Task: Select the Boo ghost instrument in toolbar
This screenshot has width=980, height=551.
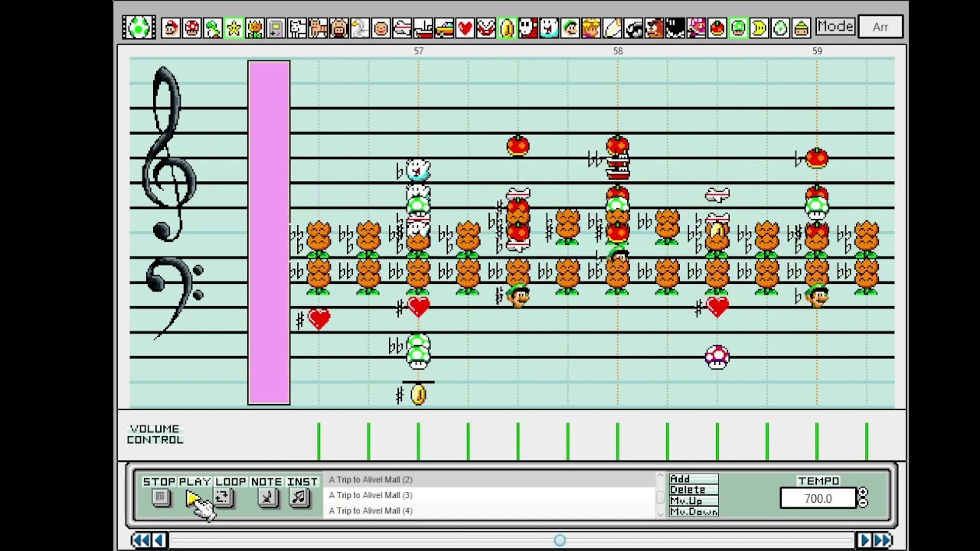Action: (x=549, y=28)
